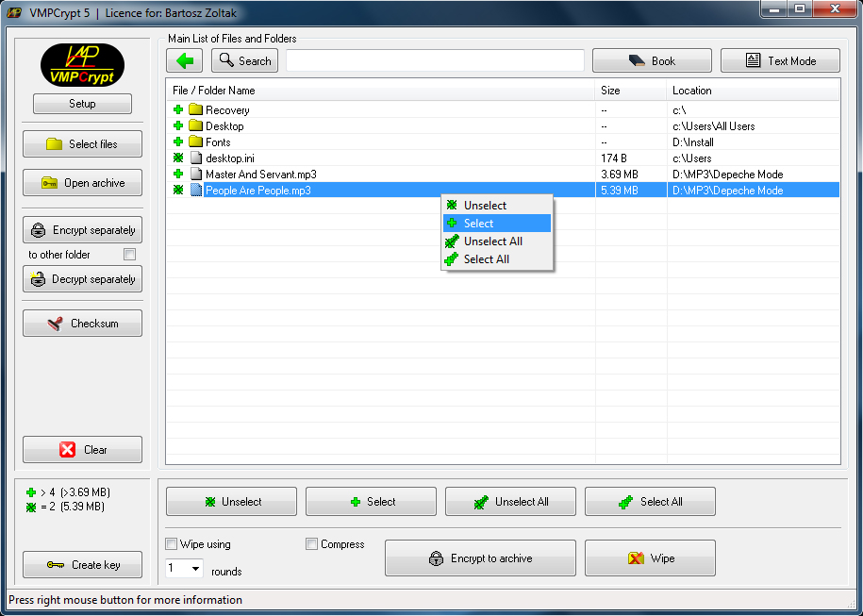This screenshot has height=616, width=863.
Task: Toggle the 'to other folder' checkbox
Action: (x=130, y=255)
